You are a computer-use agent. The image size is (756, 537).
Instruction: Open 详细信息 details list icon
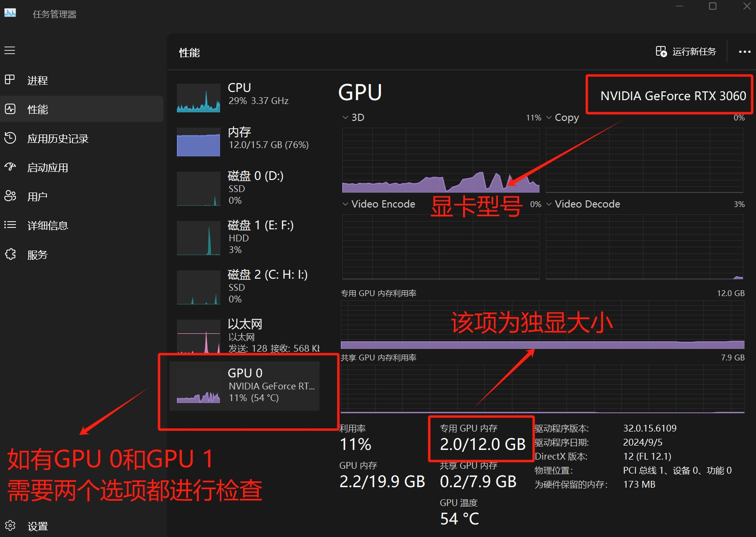click(10, 225)
